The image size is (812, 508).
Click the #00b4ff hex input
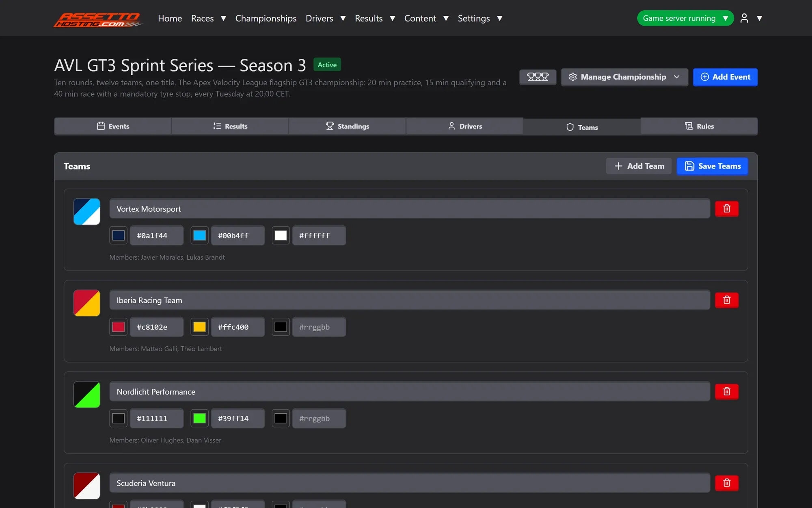point(238,236)
